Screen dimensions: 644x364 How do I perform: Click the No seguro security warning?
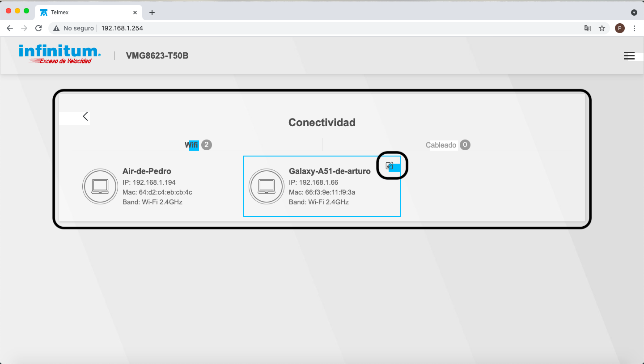tap(74, 28)
